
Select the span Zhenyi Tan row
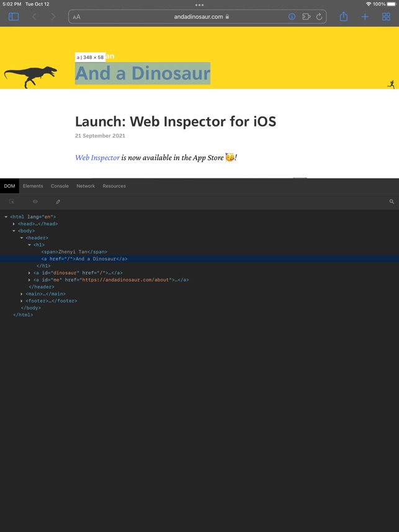click(x=199, y=252)
